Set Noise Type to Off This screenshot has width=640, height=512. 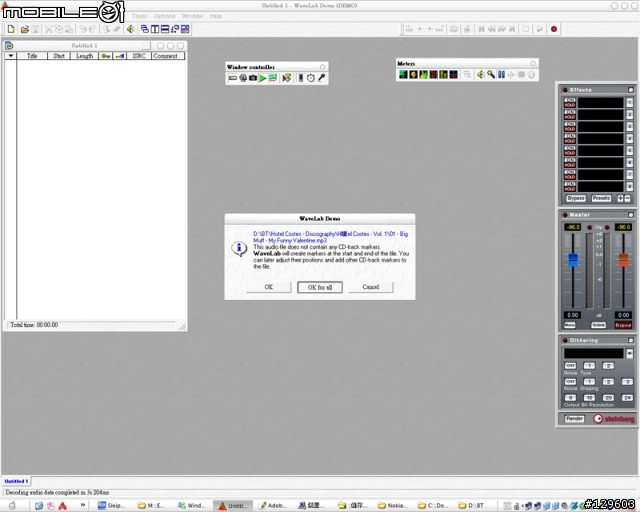(x=570, y=365)
